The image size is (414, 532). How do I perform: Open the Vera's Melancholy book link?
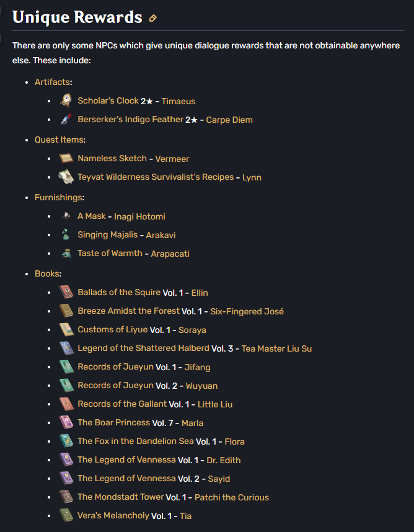tap(113, 516)
